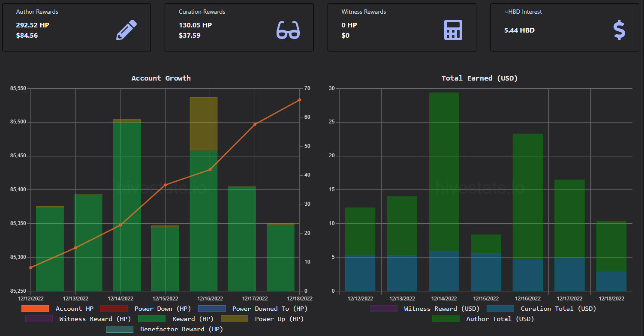Click the Reward (HP) legend label
Image resolution: width=644 pixels, height=336 pixels.
point(193,319)
